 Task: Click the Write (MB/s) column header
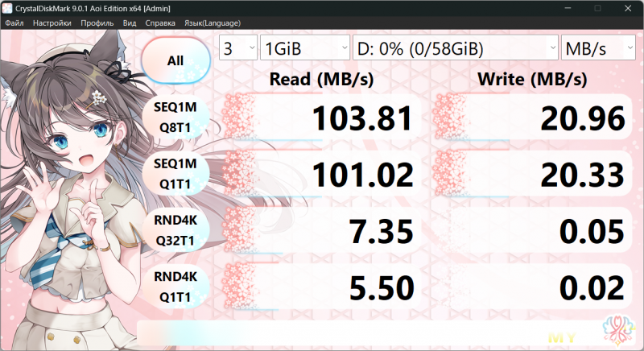[x=532, y=79]
